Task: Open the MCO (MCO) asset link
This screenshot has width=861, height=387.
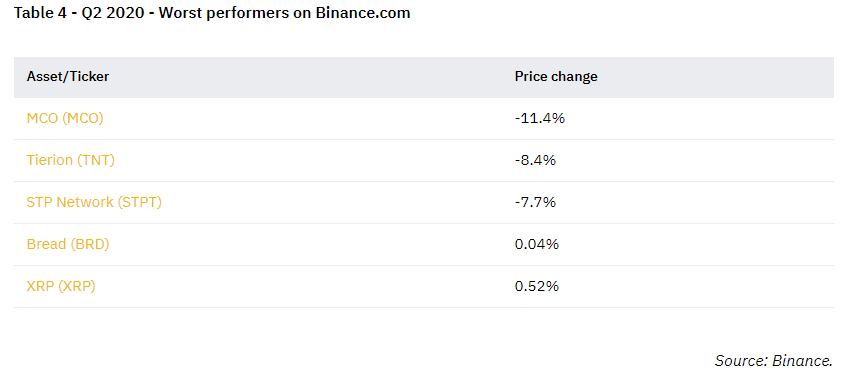Action: point(65,118)
